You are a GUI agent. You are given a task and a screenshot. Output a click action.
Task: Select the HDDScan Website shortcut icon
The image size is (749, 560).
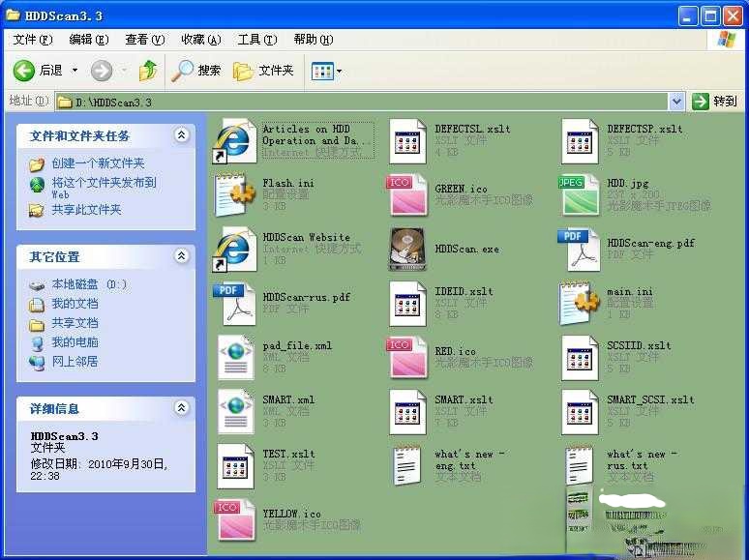(234, 250)
